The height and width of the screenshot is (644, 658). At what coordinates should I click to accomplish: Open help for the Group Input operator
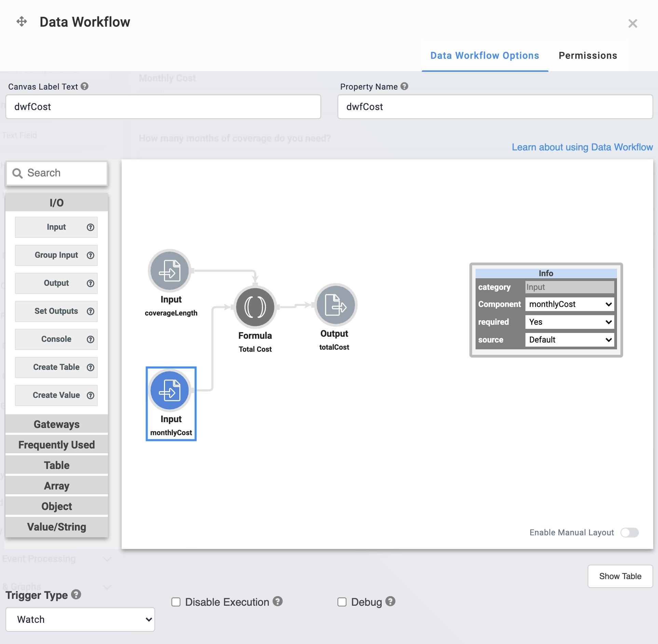pos(90,255)
